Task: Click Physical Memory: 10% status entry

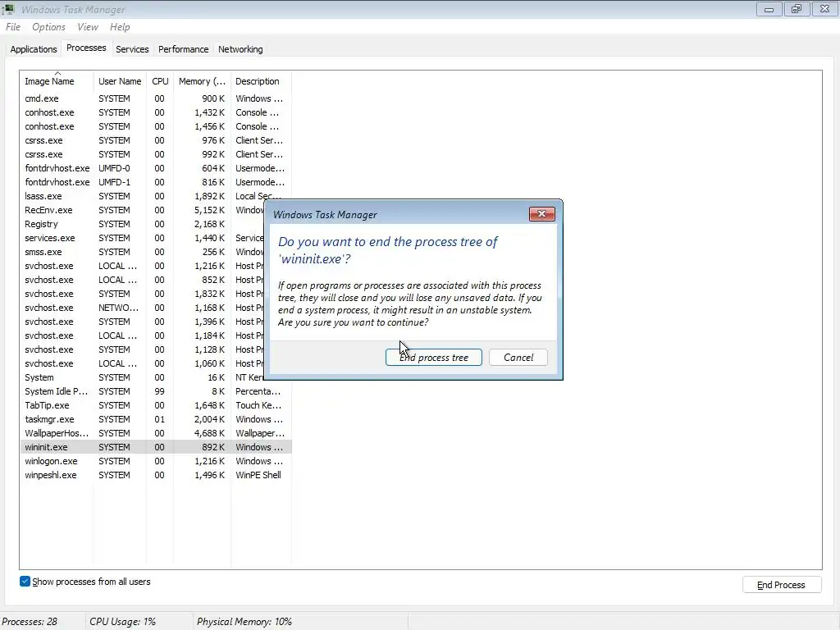Action: 244,622
